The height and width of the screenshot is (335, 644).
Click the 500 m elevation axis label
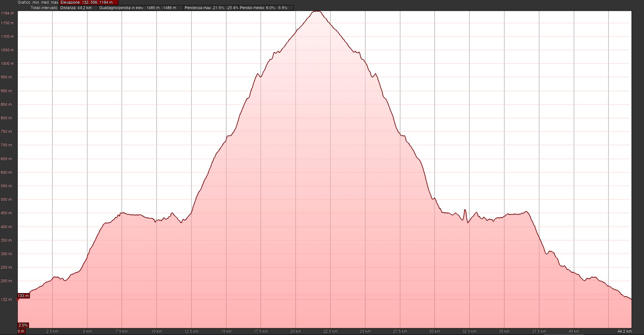6,199
